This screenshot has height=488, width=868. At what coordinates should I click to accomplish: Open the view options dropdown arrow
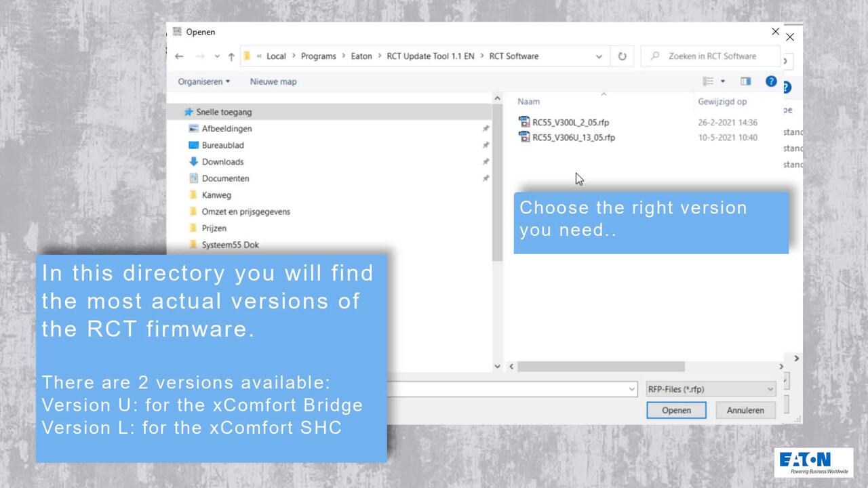(723, 81)
